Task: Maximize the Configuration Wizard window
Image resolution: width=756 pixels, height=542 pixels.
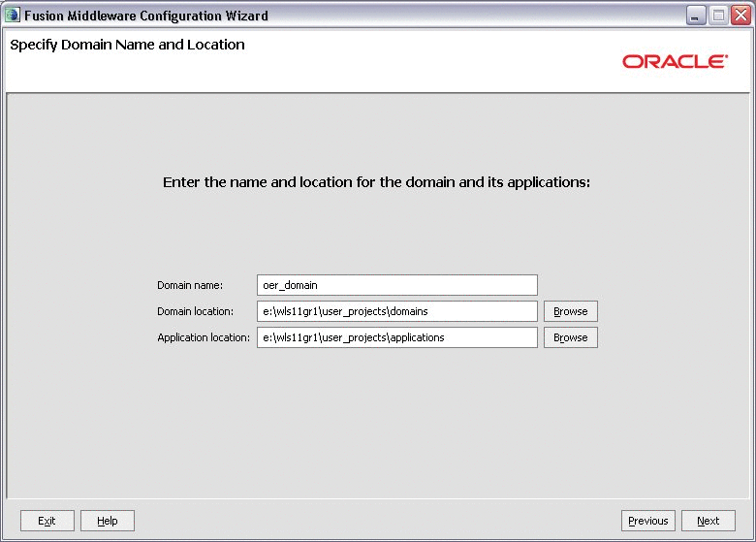Action: 718,16
